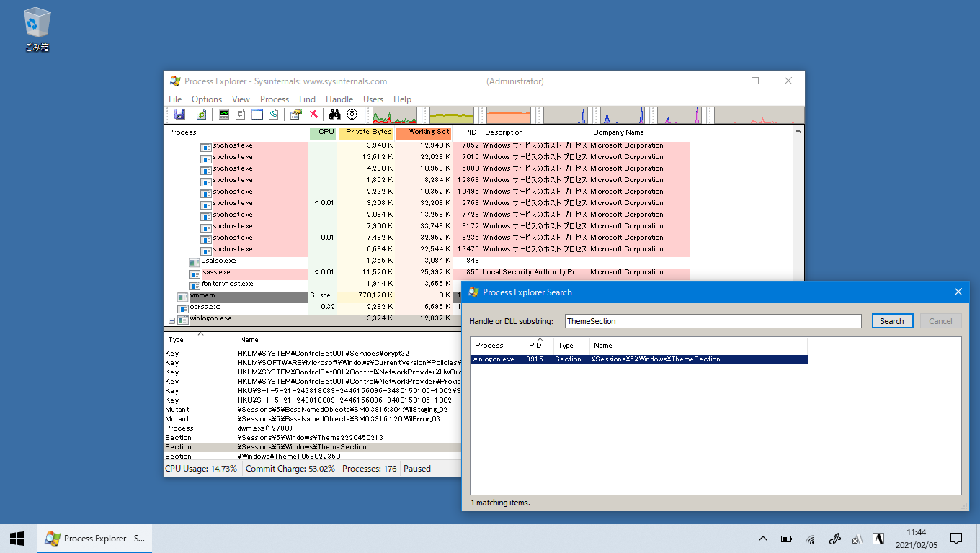Select the dwm.exe(12780) Process handle row

[313, 428]
